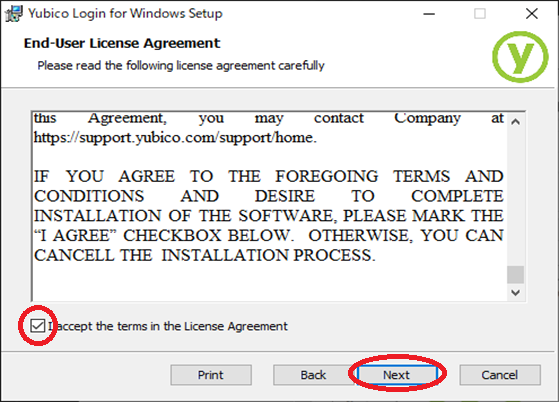Viewport: 559px width, 402px height.
Task: Click the "Please read the following license" subtitle
Action: coord(181,66)
